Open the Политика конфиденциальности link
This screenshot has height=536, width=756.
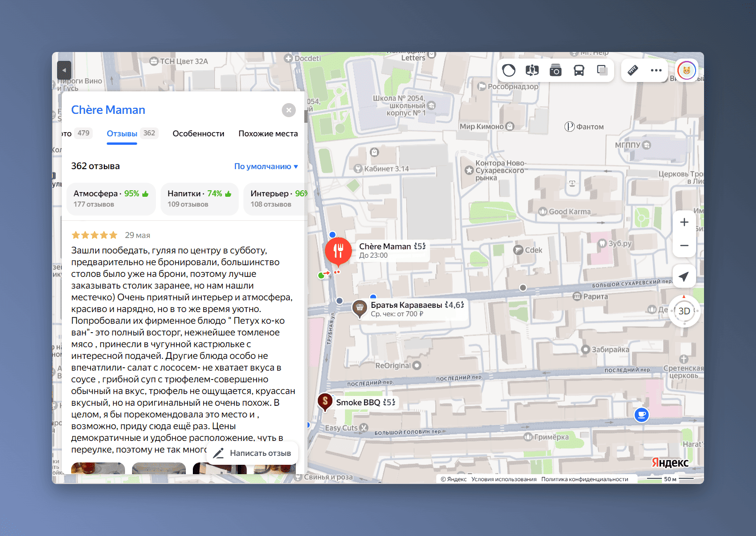click(x=585, y=479)
